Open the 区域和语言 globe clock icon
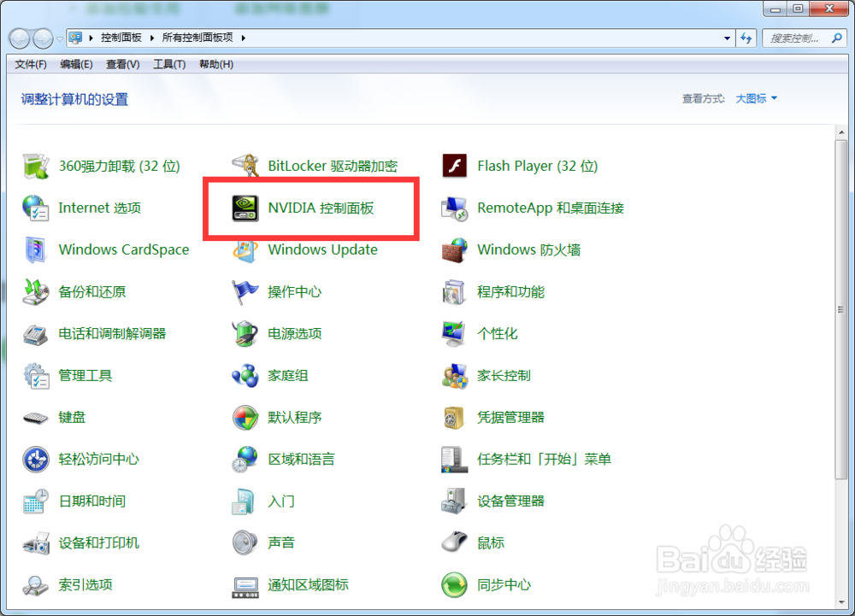The height and width of the screenshot is (616, 855). tap(245, 459)
